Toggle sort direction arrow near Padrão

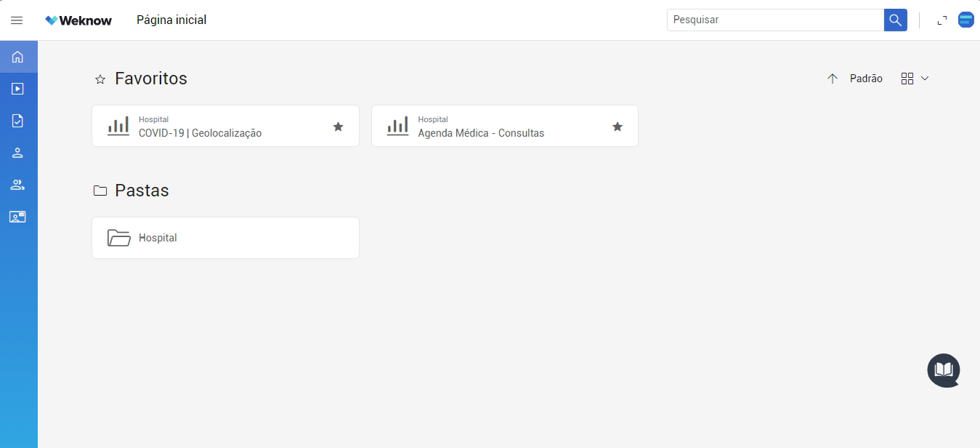click(833, 79)
